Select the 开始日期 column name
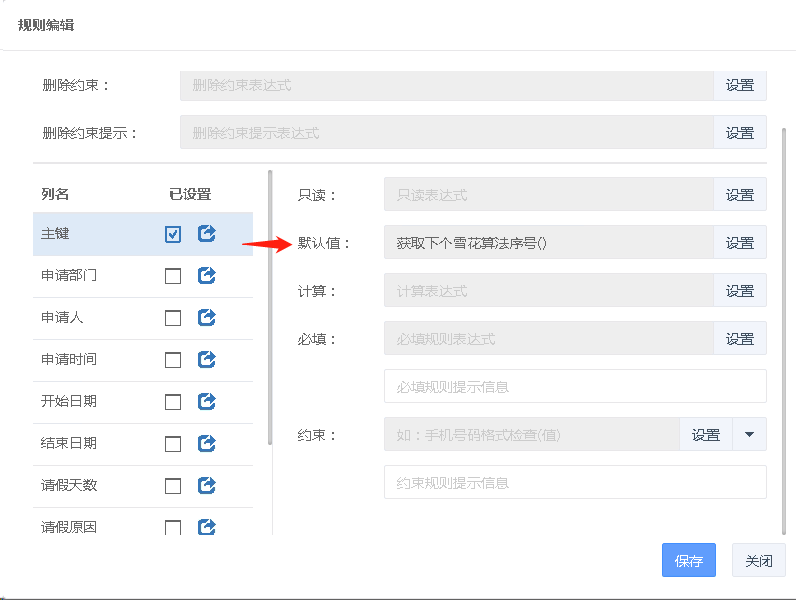This screenshot has height=600, width=796. (69, 402)
